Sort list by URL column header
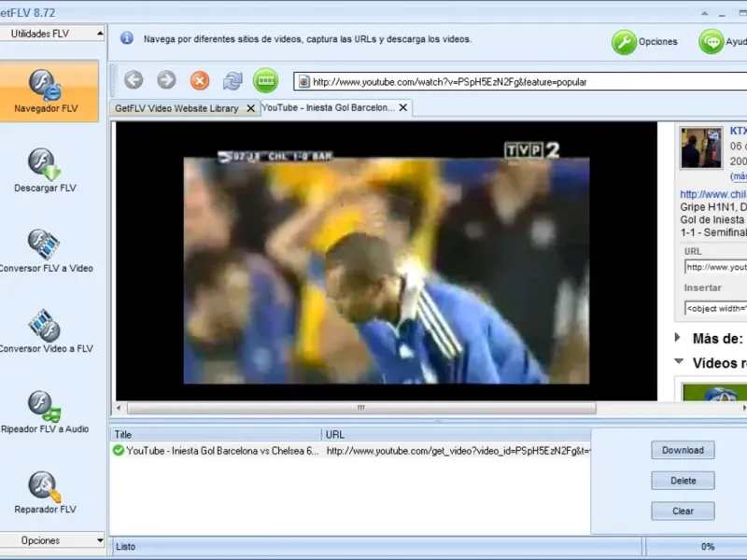The image size is (747, 560). 457,434
